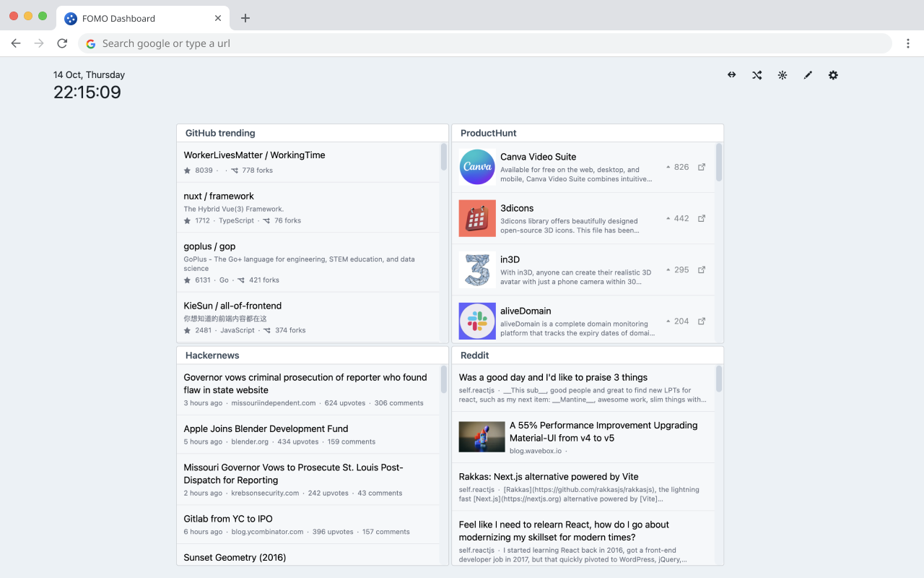Click the Google icon in the address bar
This screenshot has width=924, height=578.
coord(90,43)
